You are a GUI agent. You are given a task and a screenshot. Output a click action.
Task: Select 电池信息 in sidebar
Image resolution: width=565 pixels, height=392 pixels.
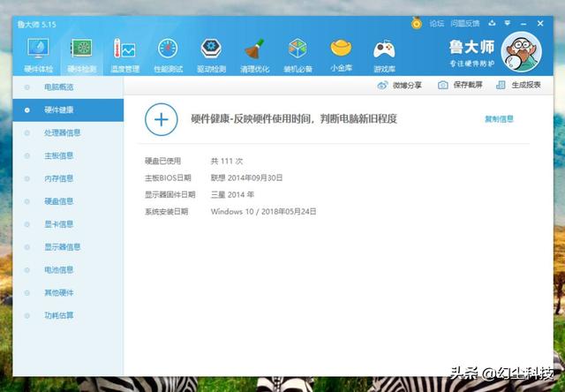click(x=68, y=270)
